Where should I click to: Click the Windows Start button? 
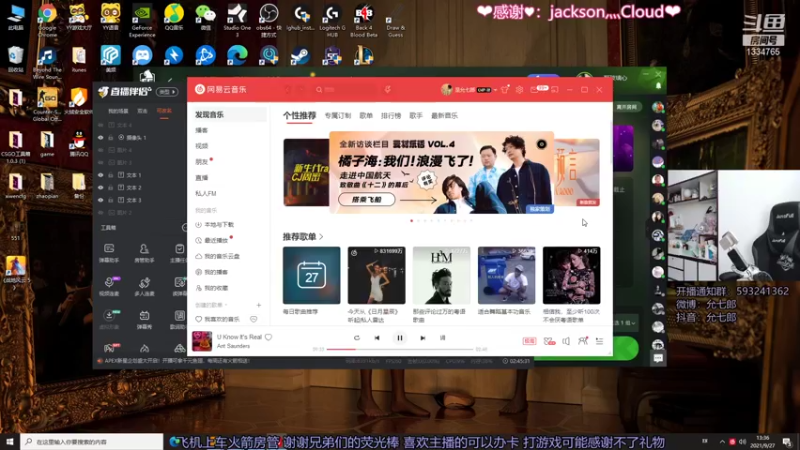[x=10, y=441]
